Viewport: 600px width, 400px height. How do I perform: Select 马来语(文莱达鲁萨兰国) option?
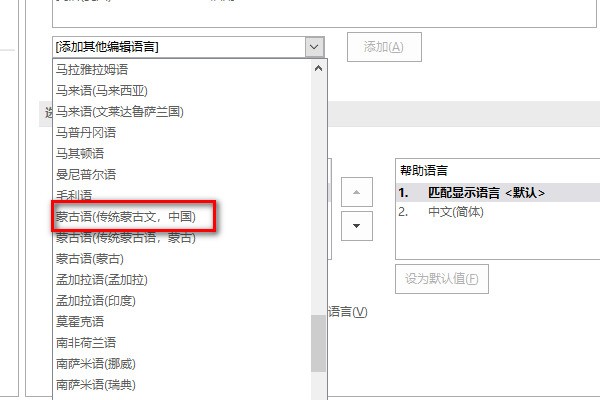[182, 111]
